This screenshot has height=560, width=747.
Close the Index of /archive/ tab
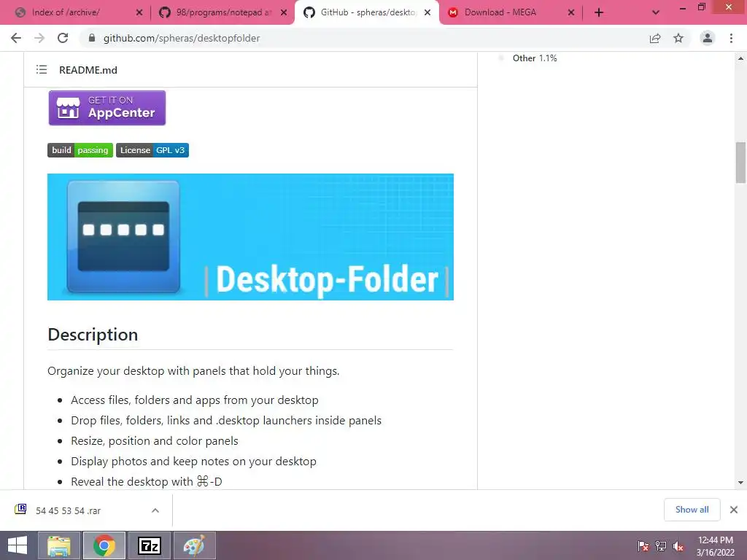pos(139,13)
